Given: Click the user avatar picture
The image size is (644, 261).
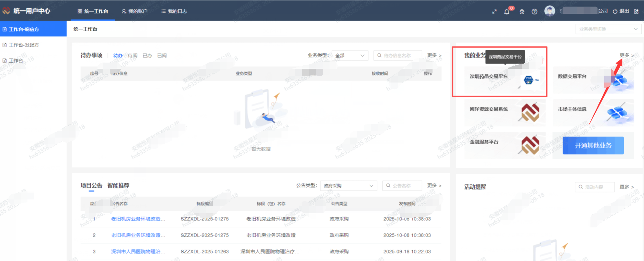Looking at the screenshot, I should 550,11.
